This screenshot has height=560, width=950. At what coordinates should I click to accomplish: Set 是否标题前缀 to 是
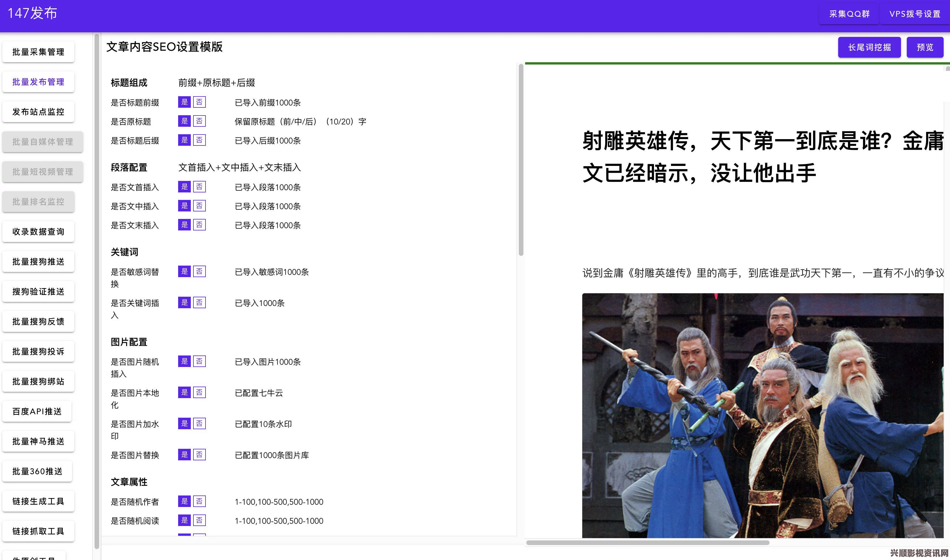(x=184, y=102)
